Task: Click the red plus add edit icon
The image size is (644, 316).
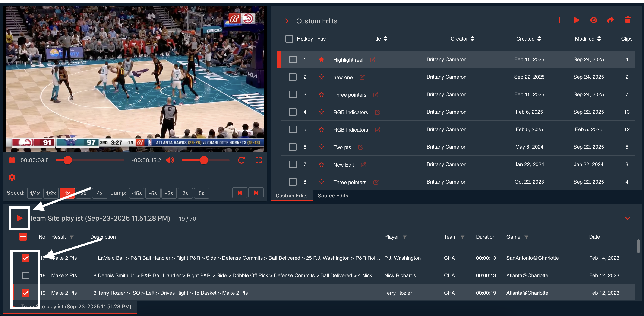Action: click(559, 20)
